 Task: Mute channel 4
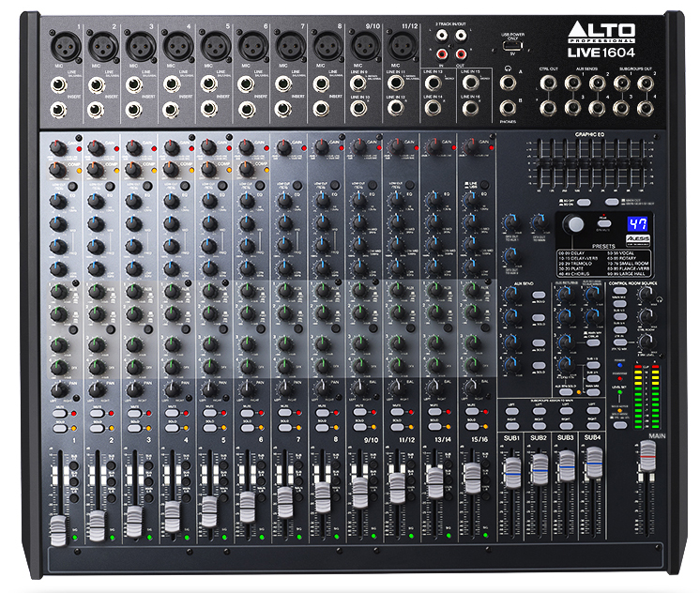coord(172,414)
